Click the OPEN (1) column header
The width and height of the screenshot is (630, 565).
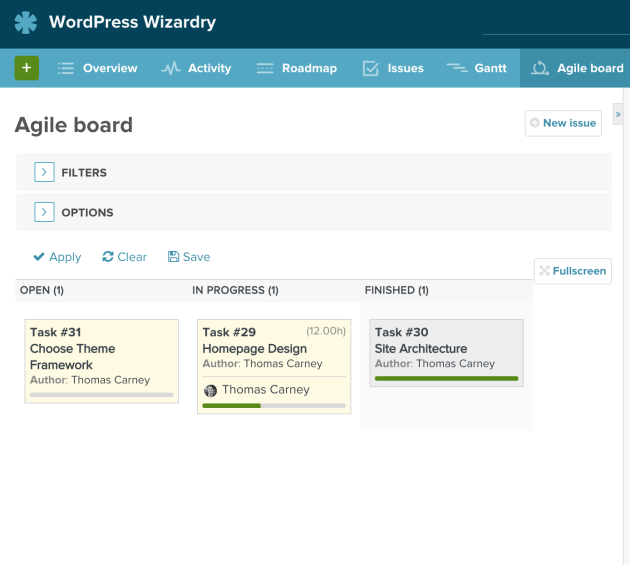click(42, 291)
